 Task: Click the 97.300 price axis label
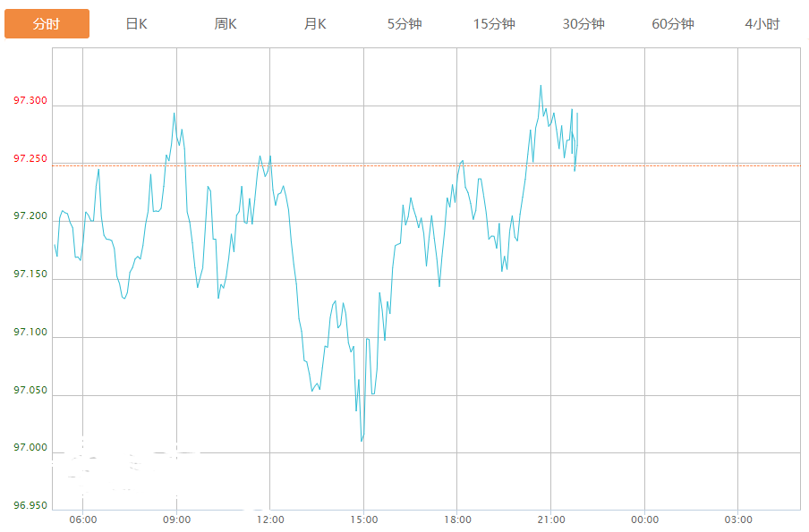tap(30, 100)
